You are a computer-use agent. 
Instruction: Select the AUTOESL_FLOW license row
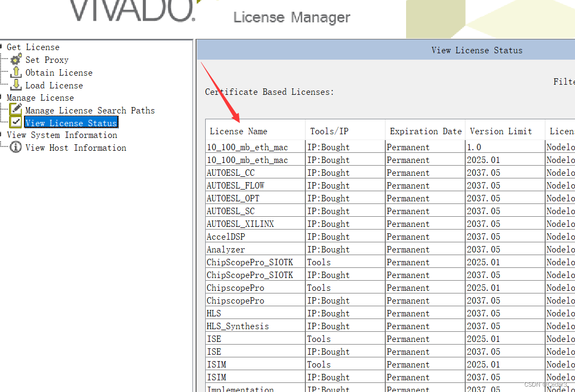coord(390,185)
